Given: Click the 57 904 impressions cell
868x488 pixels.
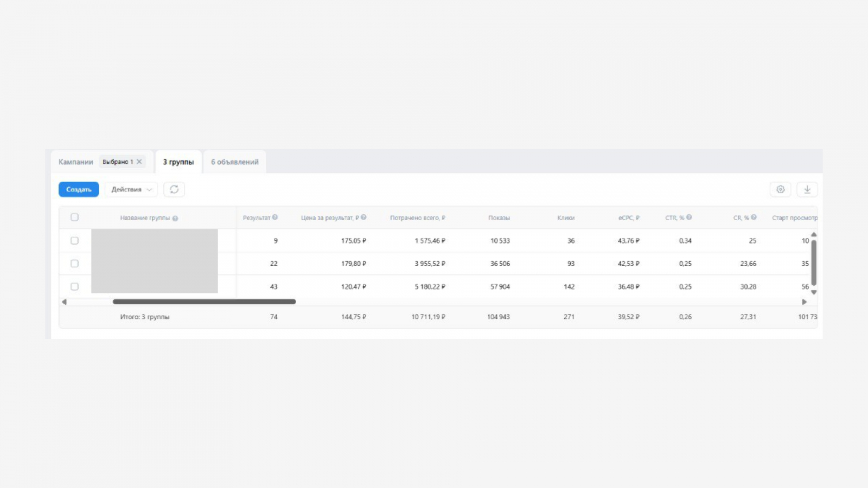Looking at the screenshot, I should [500, 287].
